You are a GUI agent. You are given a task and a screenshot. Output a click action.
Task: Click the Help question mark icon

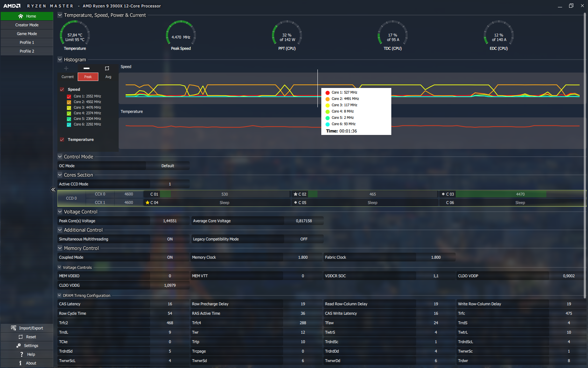[x=22, y=354]
